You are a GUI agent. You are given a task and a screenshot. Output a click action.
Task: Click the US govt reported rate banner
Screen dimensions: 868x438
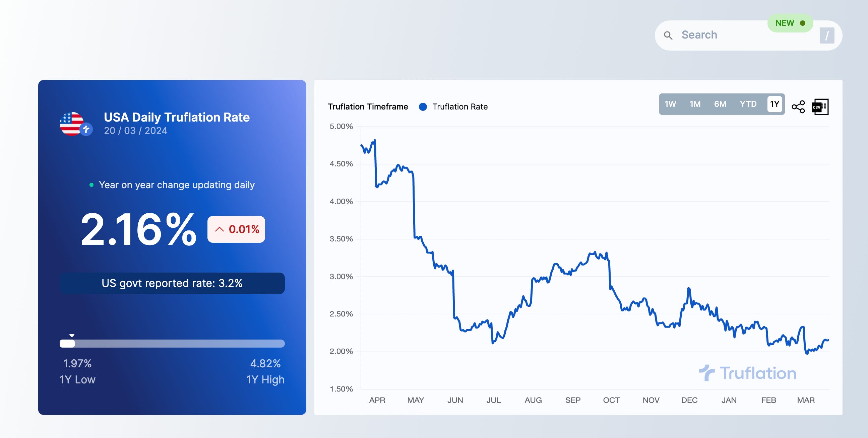tap(172, 283)
